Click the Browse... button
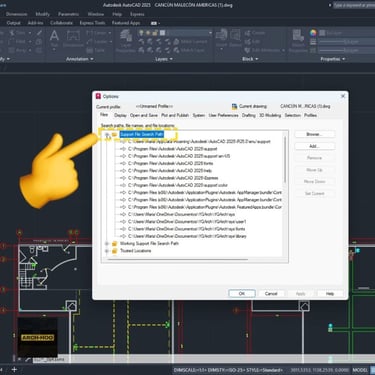375x375 pixels. coord(314,134)
